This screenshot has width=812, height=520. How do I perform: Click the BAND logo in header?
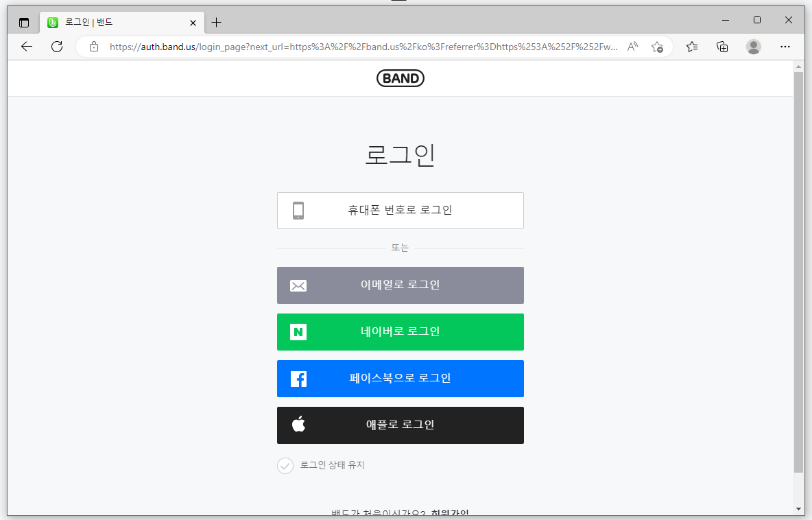(x=401, y=78)
